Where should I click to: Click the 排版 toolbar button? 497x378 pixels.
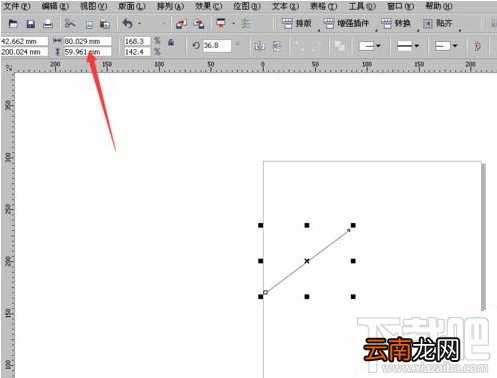297,23
